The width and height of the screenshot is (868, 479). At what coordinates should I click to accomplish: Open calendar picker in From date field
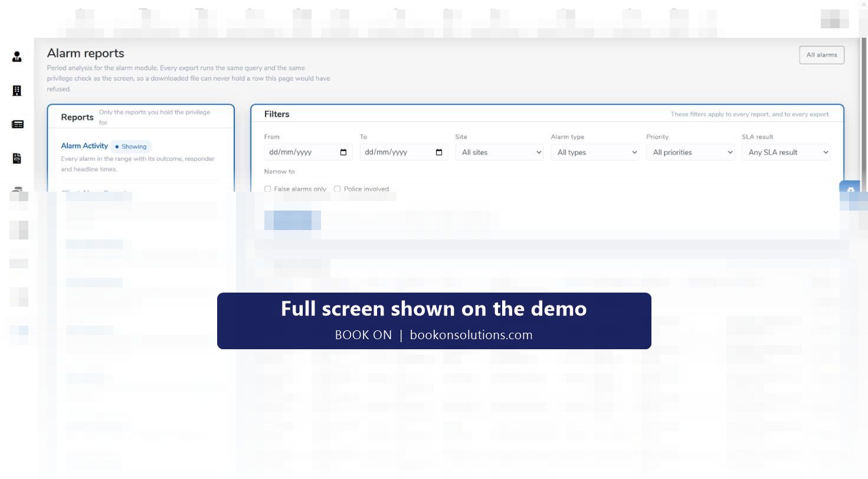343,152
